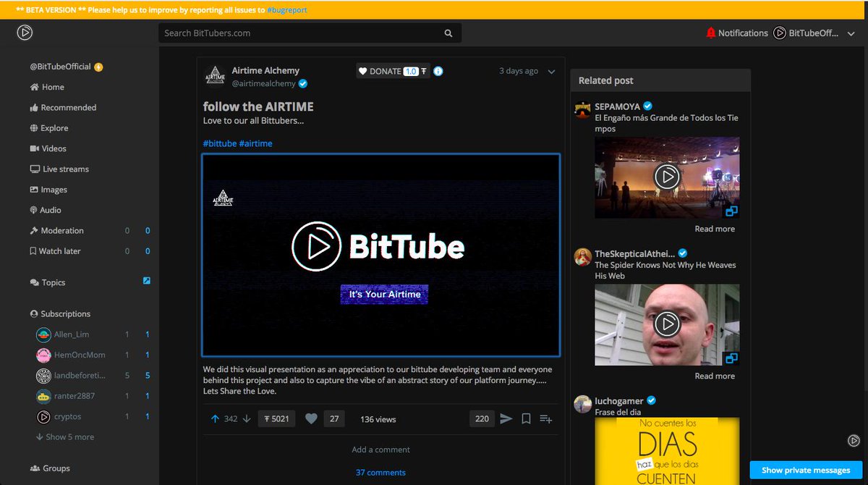The width and height of the screenshot is (868, 485).
Task: Open Explore in the sidebar
Action: click(x=49, y=128)
